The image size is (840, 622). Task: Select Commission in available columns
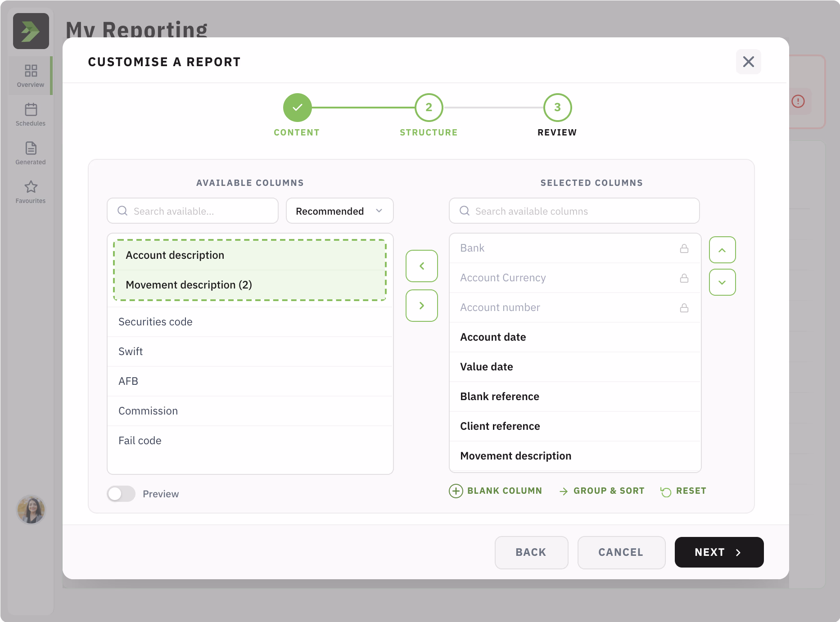(250, 411)
